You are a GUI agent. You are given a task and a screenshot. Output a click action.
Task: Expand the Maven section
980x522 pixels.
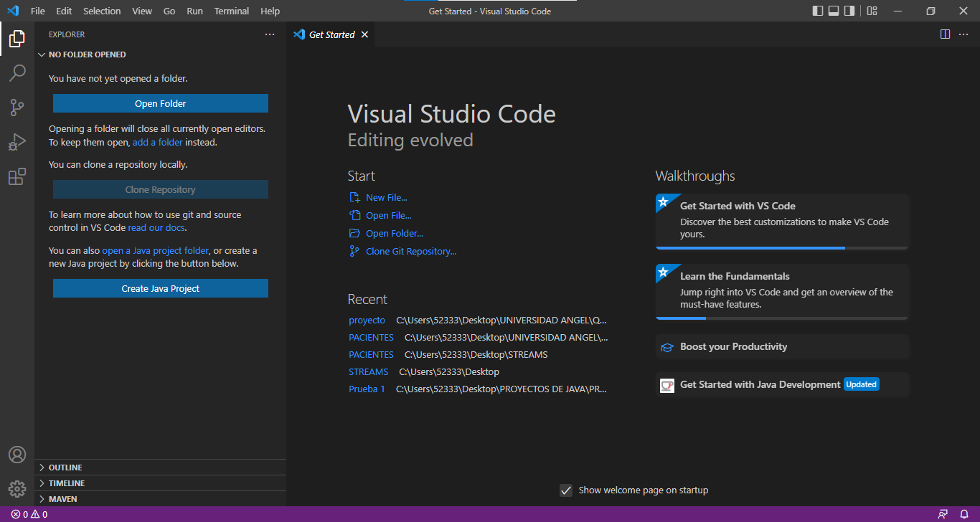63,499
